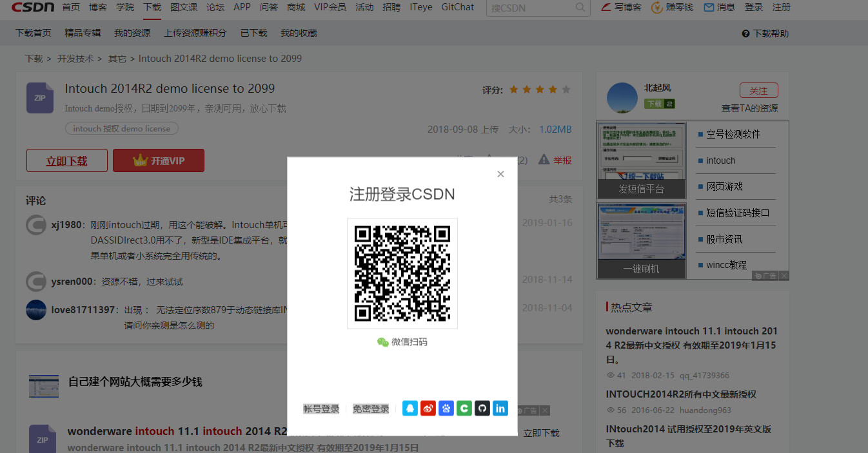Screen dimensions: 868x453
Task: Log in with Baidu icon
Action: (446, 409)
